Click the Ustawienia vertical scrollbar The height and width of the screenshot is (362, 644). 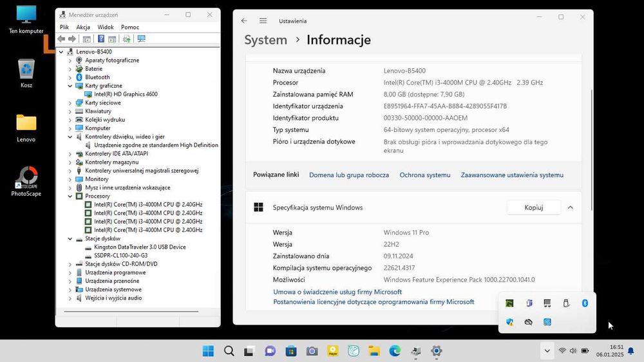[592, 150]
